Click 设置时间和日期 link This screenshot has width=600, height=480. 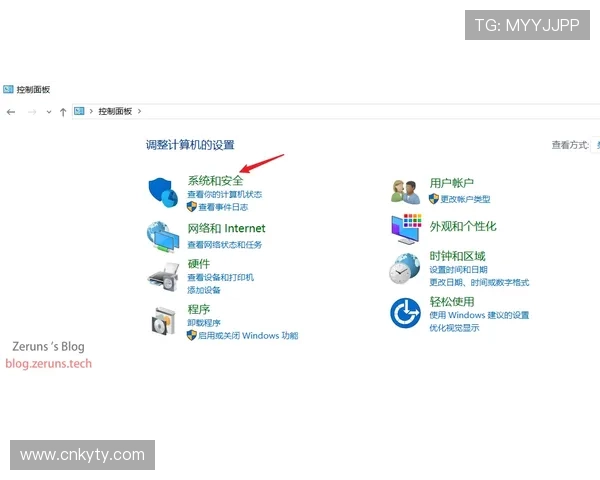tap(458, 269)
